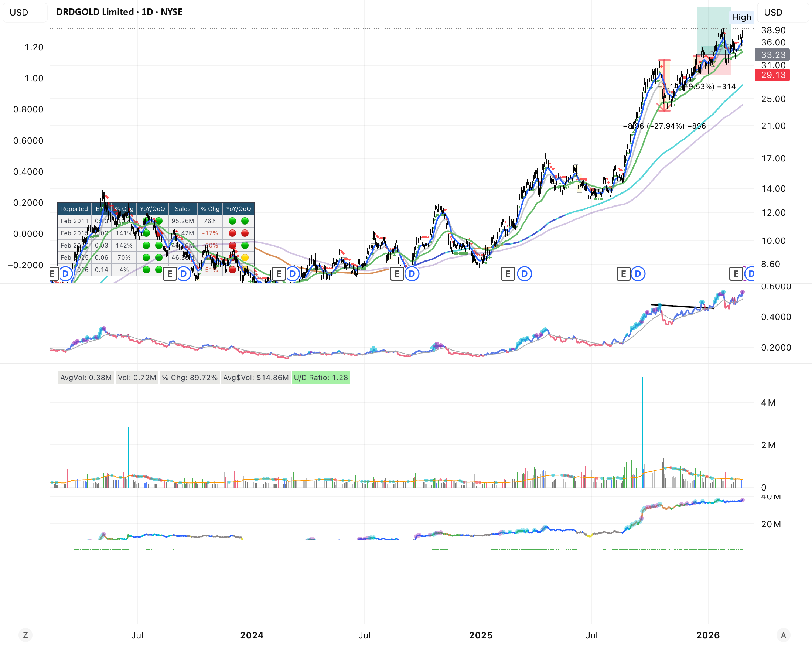Select the dividend D marker for September 2024

[412, 274]
